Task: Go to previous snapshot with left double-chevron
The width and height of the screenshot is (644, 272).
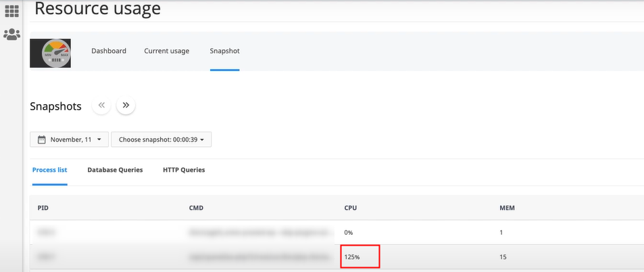Action: 101,106
